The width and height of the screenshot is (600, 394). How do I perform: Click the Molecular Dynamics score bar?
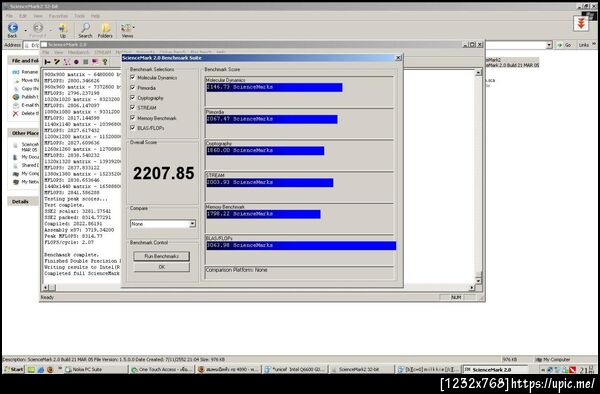[x=274, y=87]
